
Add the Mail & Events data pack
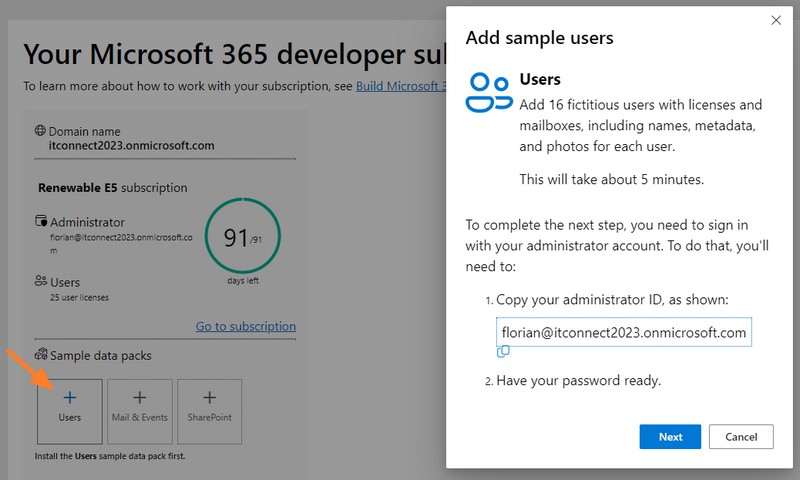click(x=139, y=410)
